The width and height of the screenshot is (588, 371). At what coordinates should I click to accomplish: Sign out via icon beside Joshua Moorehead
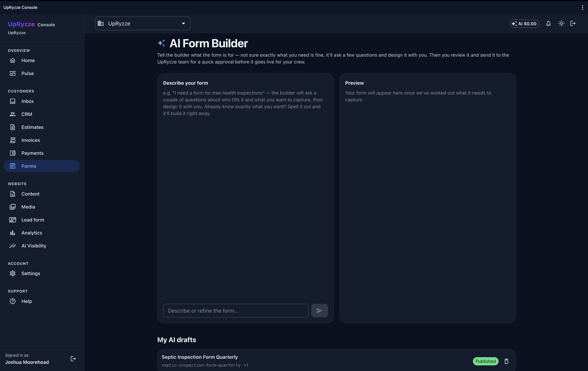pyautogui.click(x=73, y=359)
